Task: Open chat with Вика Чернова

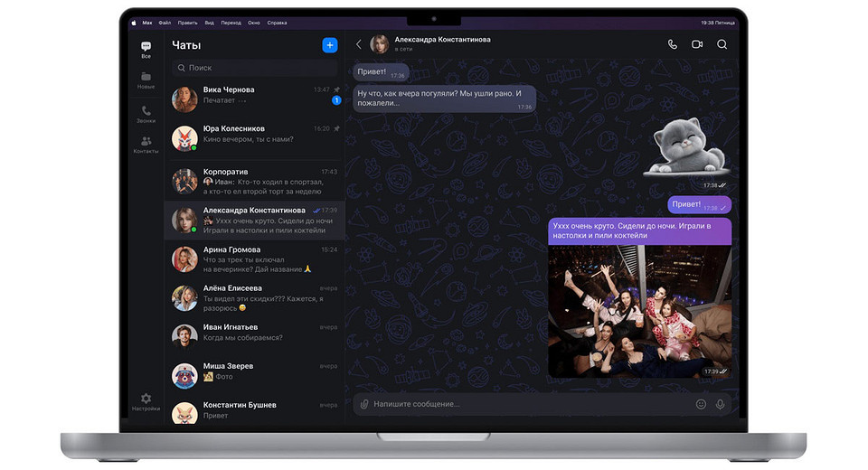Action: tap(255, 99)
